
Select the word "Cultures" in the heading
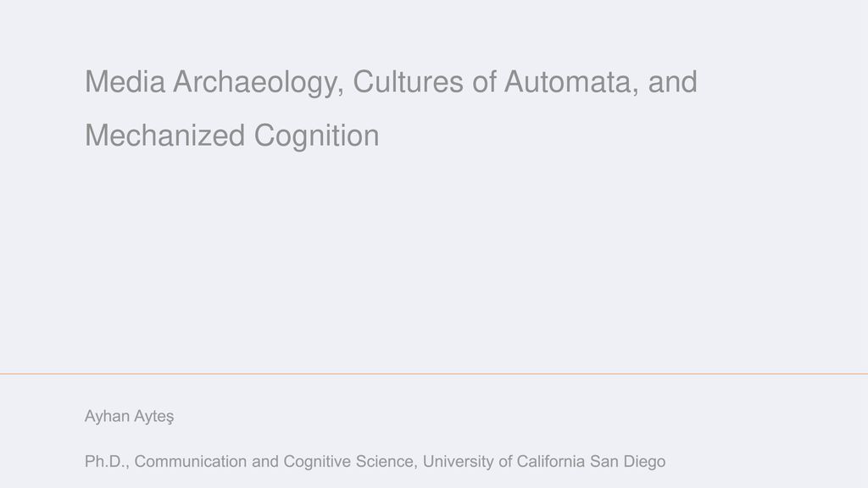408,82
